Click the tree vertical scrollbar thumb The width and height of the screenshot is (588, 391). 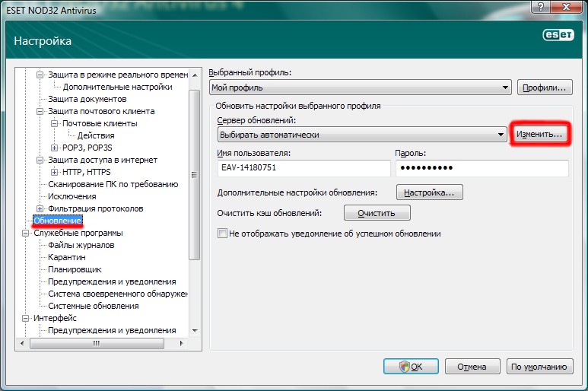point(195,175)
